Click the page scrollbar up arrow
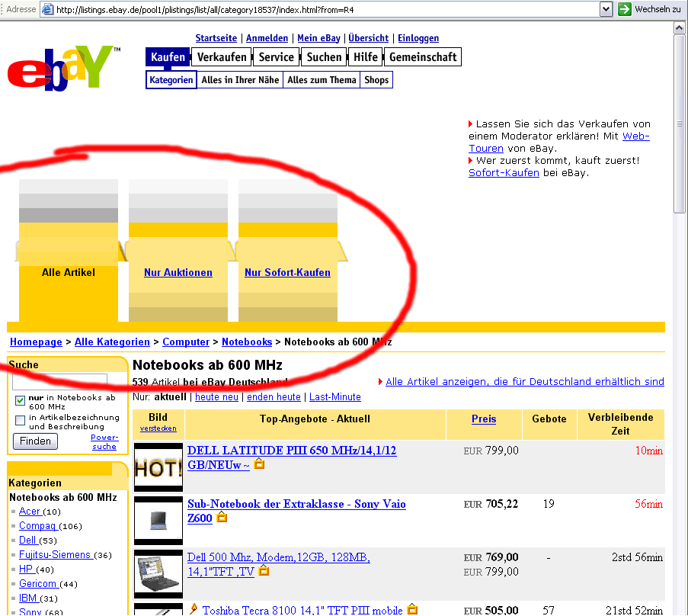The image size is (688, 616). click(x=679, y=28)
